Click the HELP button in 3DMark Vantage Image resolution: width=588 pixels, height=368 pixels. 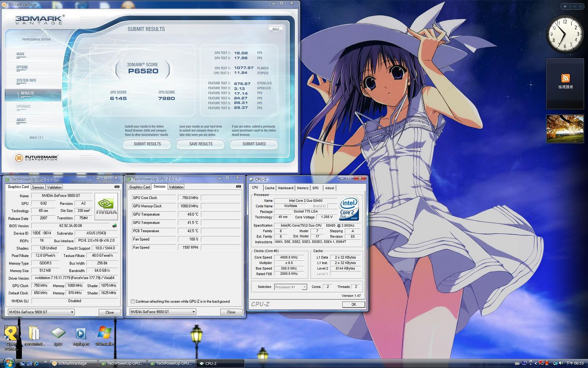[x=276, y=29]
